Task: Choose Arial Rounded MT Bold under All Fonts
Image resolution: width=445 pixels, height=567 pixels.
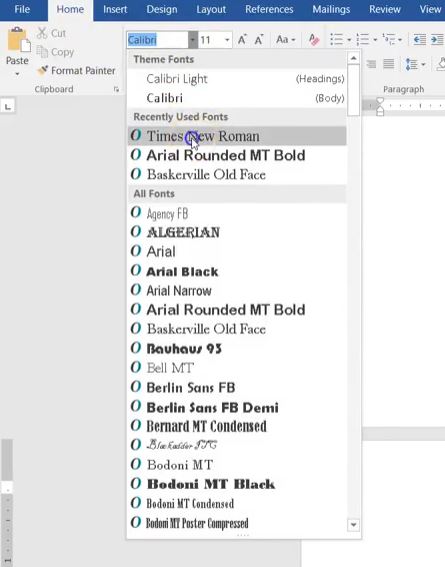Action: coord(237,310)
